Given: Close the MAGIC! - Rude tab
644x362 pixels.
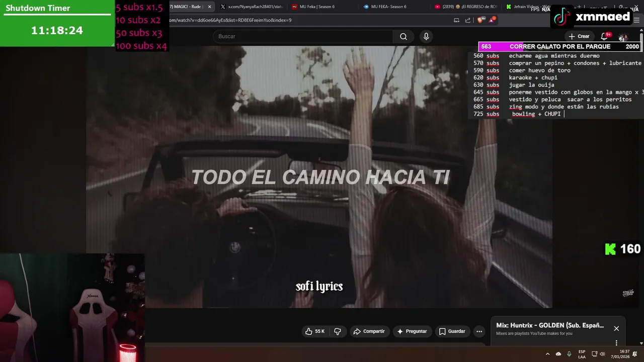Looking at the screenshot, I should pos(209,7).
